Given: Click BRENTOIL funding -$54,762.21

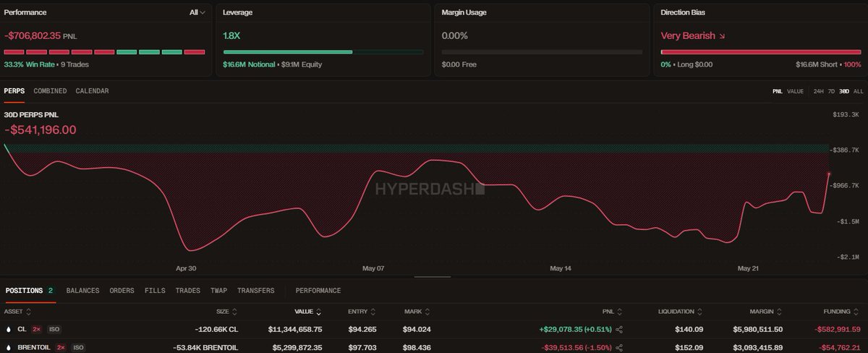Looking at the screenshot, I should (x=838, y=347).
